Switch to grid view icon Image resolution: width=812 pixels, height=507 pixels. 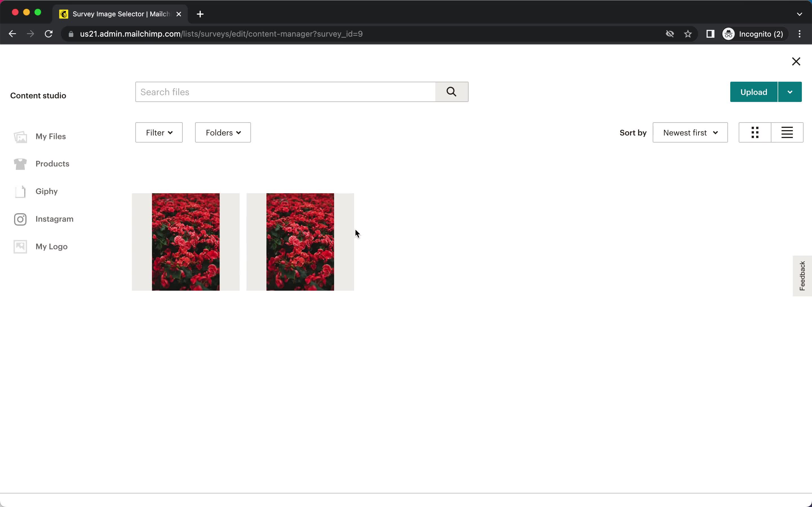(755, 133)
